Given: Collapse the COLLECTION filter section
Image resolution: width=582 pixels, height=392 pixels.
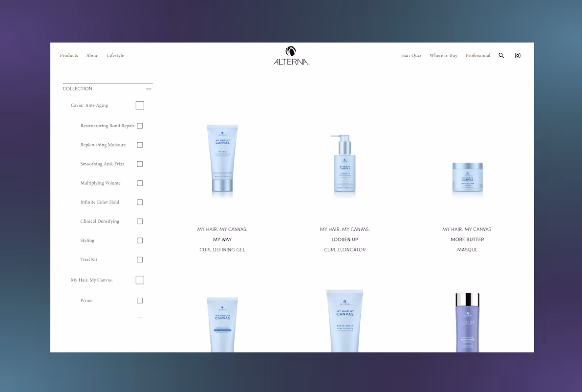Looking at the screenshot, I should pyautogui.click(x=149, y=89).
